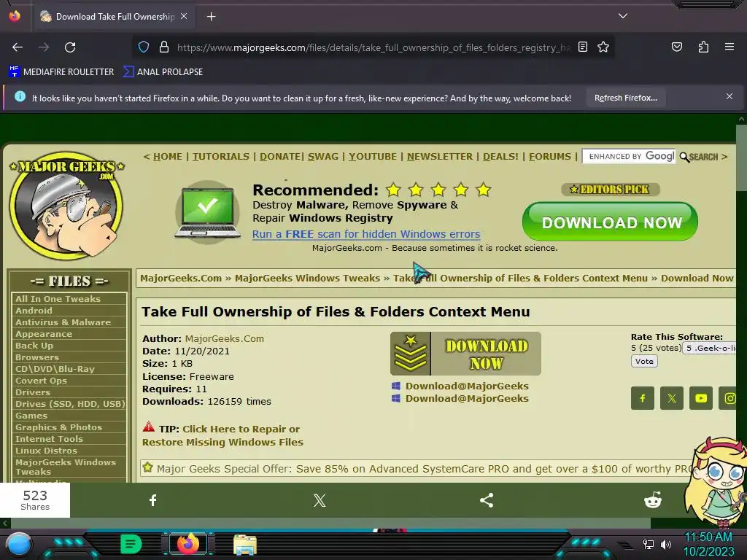Click the green DOWNLOAD NOW ad button
Viewport: 747px width, 560px height.
click(x=610, y=222)
